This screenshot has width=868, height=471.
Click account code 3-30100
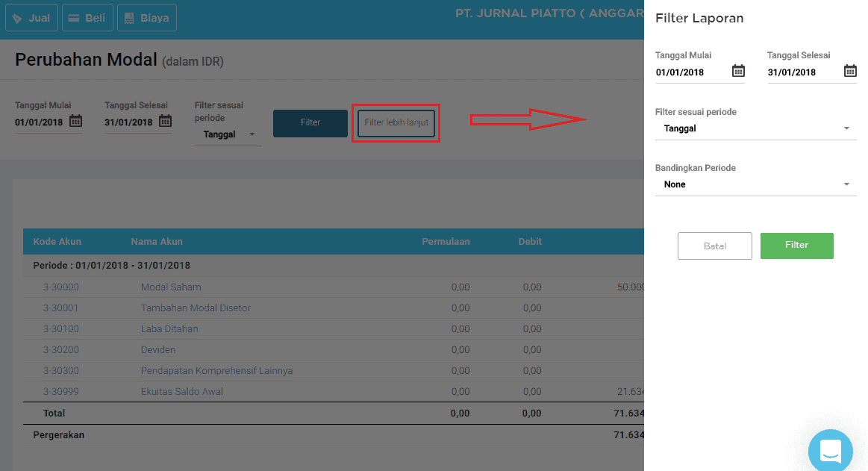[61, 328]
